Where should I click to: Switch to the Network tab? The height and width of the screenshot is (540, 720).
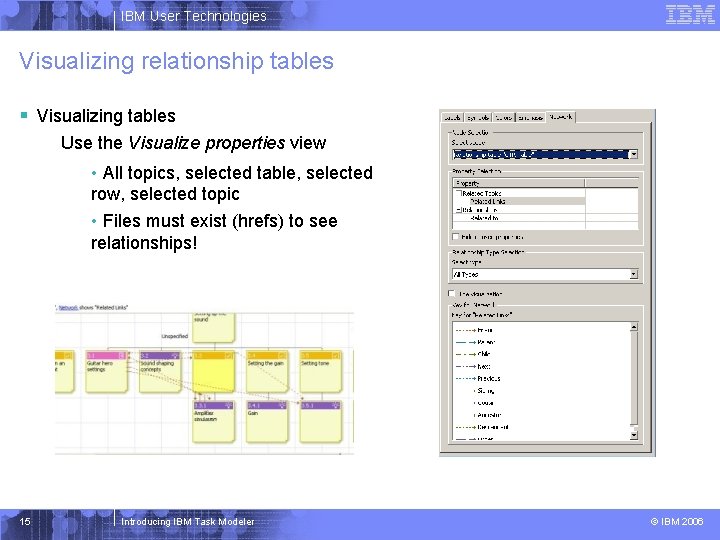pyautogui.click(x=561, y=117)
